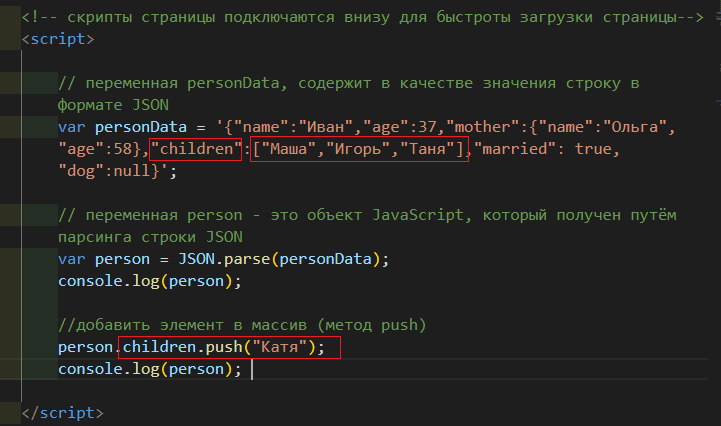721x426 pixels.
Task: Click the children.push method call
Action: click(x=223, y=347)
